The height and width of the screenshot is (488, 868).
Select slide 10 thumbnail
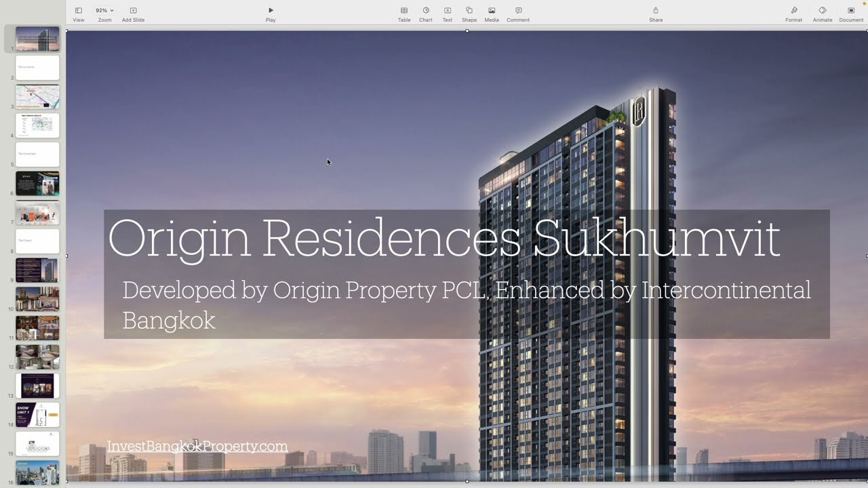click(37, 299)
